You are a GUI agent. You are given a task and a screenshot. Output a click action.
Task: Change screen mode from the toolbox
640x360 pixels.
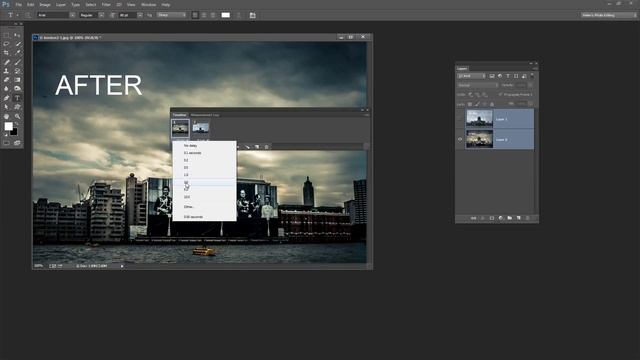coord(17,143)
